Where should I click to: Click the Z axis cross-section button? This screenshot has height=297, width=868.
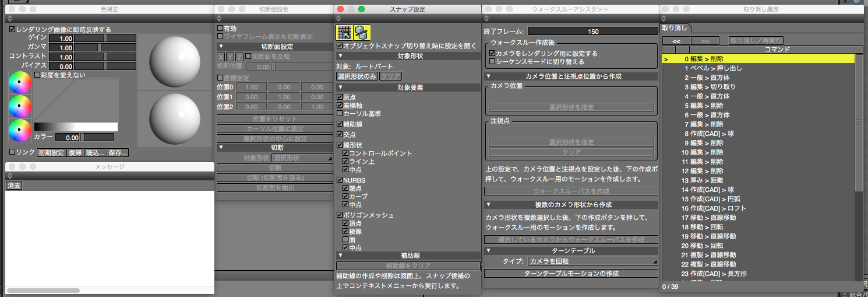[239, 57]
